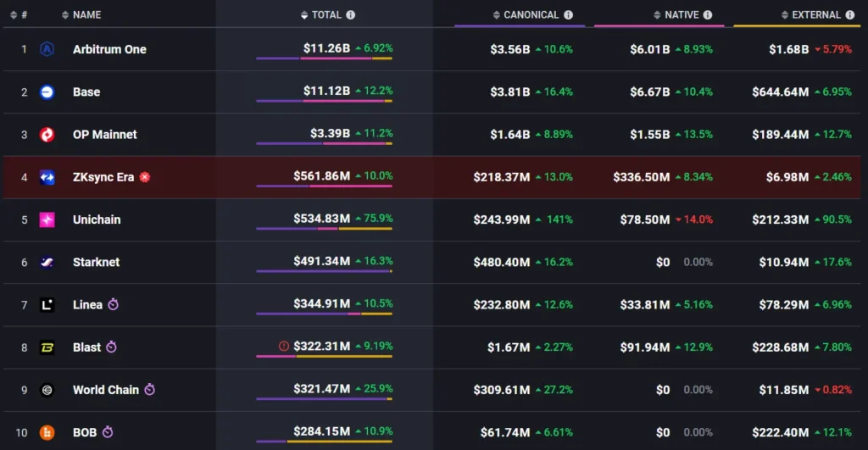Click the $491.34M total value
868x450 pixels.
pyautogui.click(x=321, y=261)
